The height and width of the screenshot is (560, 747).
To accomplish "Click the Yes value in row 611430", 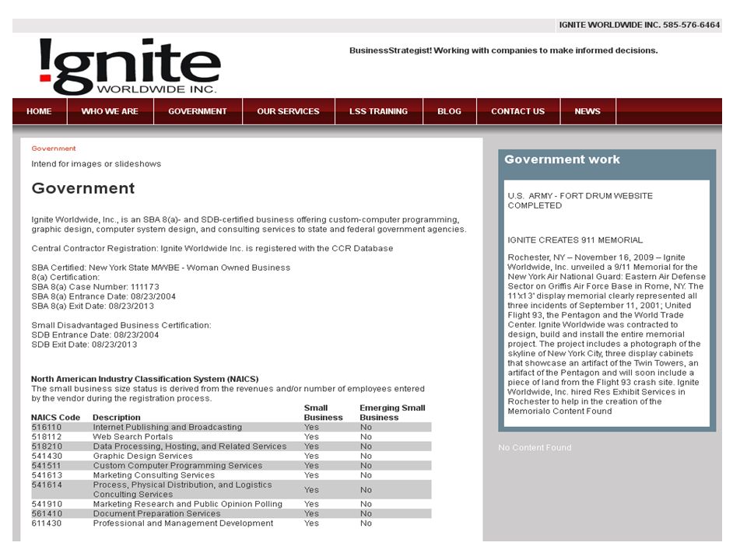I will [x=311, y=523].
